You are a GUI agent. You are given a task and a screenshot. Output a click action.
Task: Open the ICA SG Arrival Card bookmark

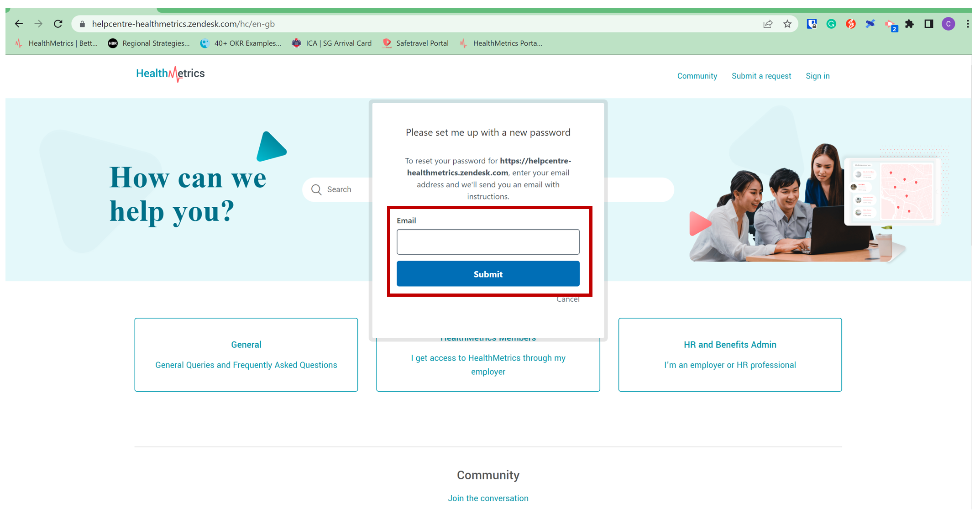coord(332,43)
